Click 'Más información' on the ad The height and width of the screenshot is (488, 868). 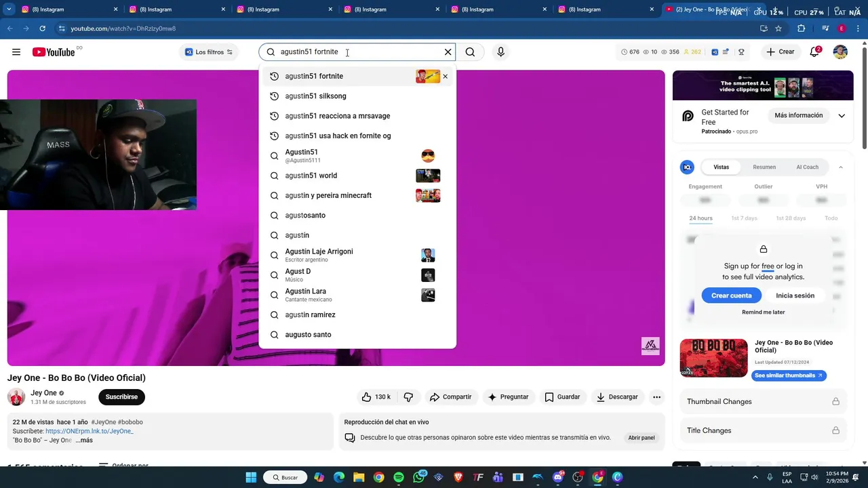pos(798,116)
